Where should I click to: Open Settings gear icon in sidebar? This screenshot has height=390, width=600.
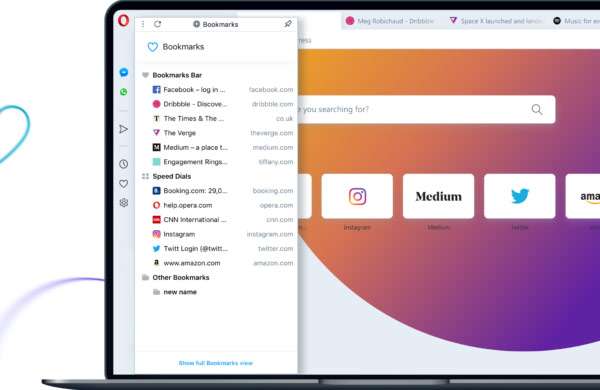coord(124,203)
